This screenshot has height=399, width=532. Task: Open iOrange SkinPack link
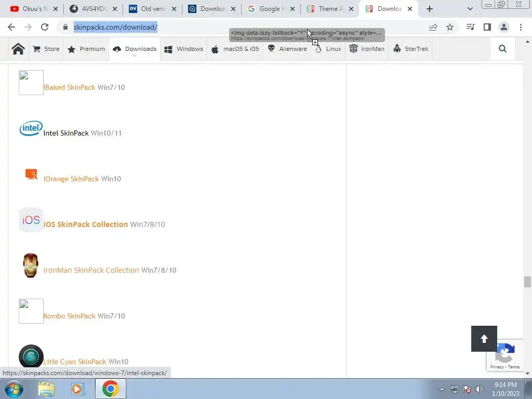click(x=71, y=179)
